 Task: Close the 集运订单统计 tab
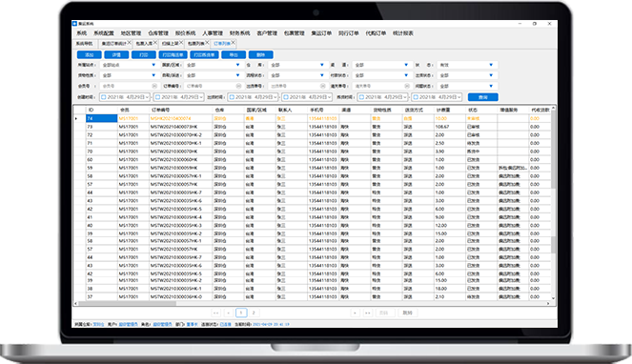coord(129,42)
